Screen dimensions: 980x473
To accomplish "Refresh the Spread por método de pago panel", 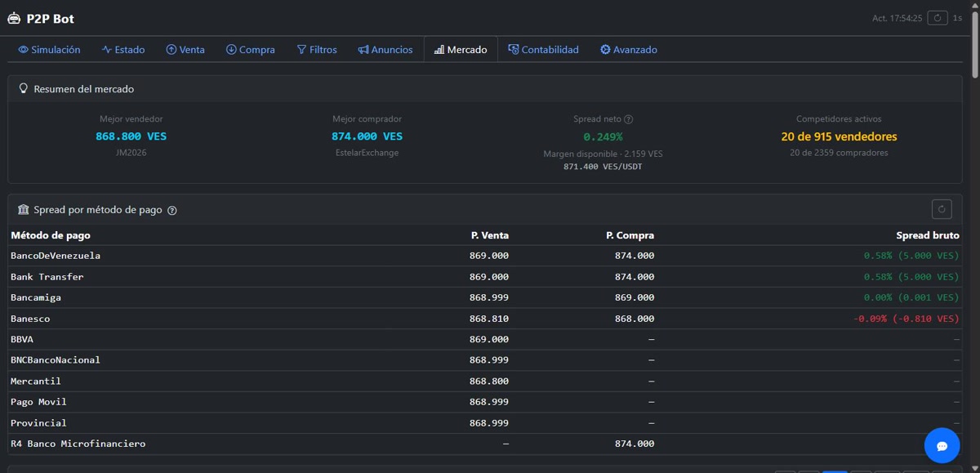I will coord(942,210).
